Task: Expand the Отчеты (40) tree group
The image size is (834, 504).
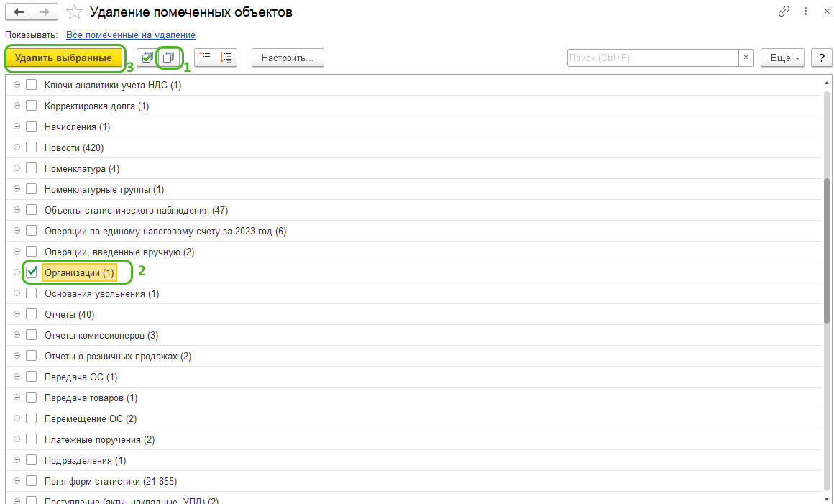Action: pyautogui.click(x=17, y=314)
